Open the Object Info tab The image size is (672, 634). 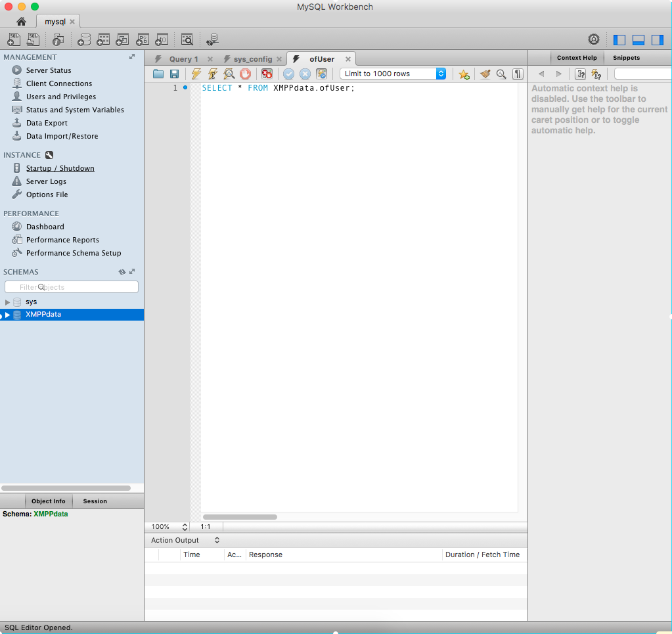click(48, 501)
